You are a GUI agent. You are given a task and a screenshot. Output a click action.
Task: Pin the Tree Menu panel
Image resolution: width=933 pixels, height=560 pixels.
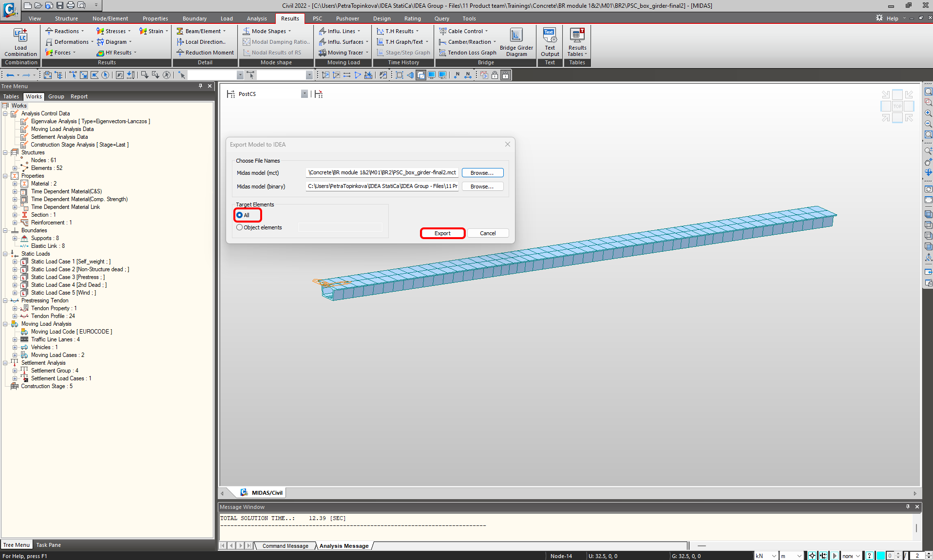point(200,86)
